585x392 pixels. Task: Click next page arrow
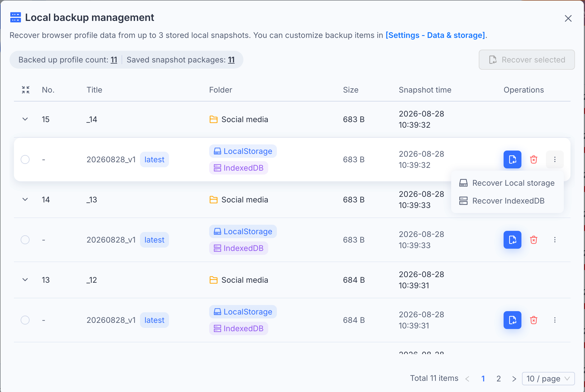514,379
